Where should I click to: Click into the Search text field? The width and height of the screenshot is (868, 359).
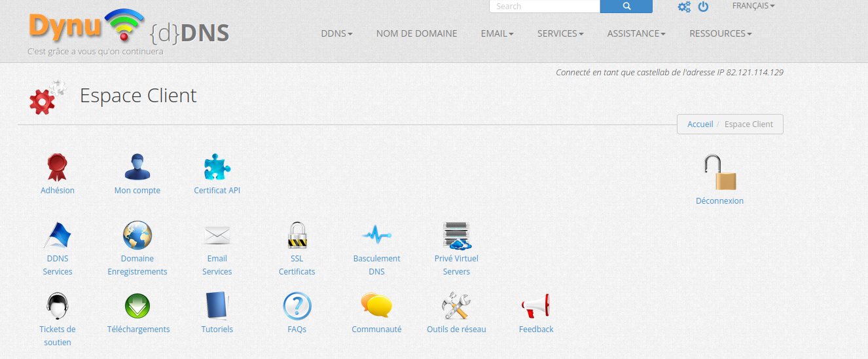[544, 7]
